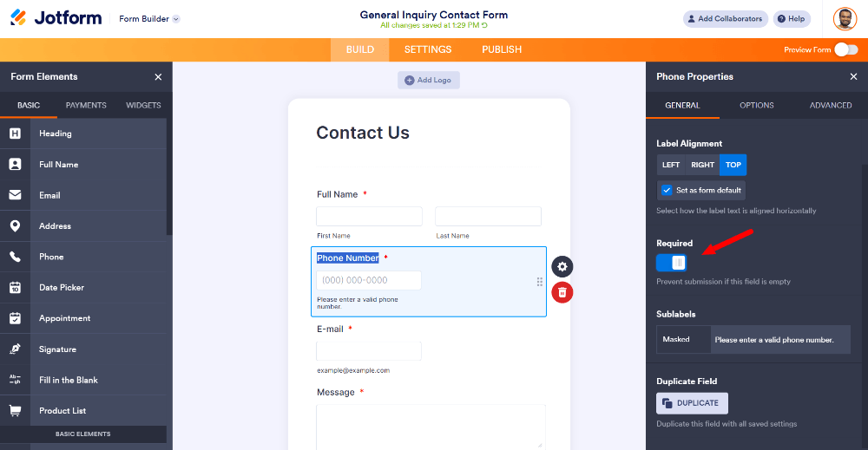Image resolution: width=868 pixels, height=450 pixels.
Task: Click the left panel scrollbar
Action: coord(169,177)
